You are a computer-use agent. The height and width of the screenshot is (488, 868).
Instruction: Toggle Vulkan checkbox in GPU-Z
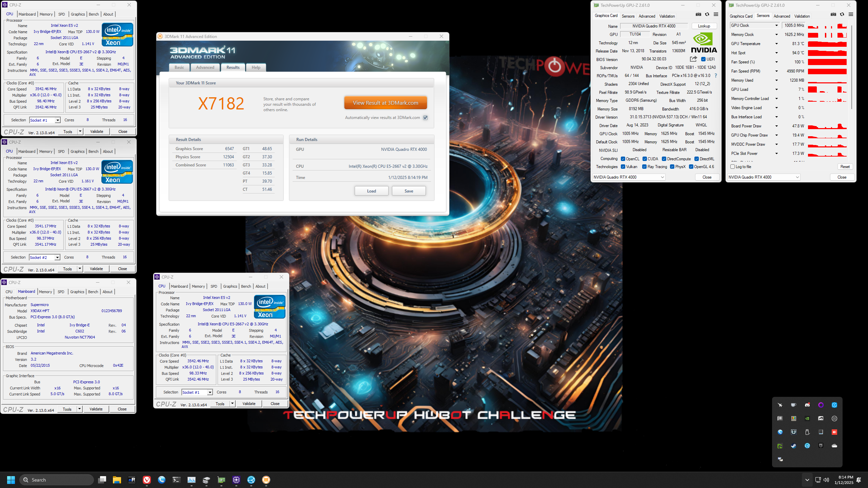623,167
